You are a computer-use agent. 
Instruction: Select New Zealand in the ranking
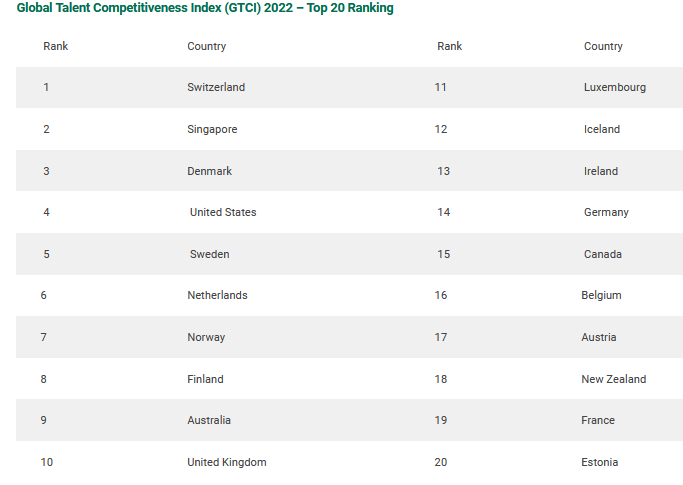point(613,379)
